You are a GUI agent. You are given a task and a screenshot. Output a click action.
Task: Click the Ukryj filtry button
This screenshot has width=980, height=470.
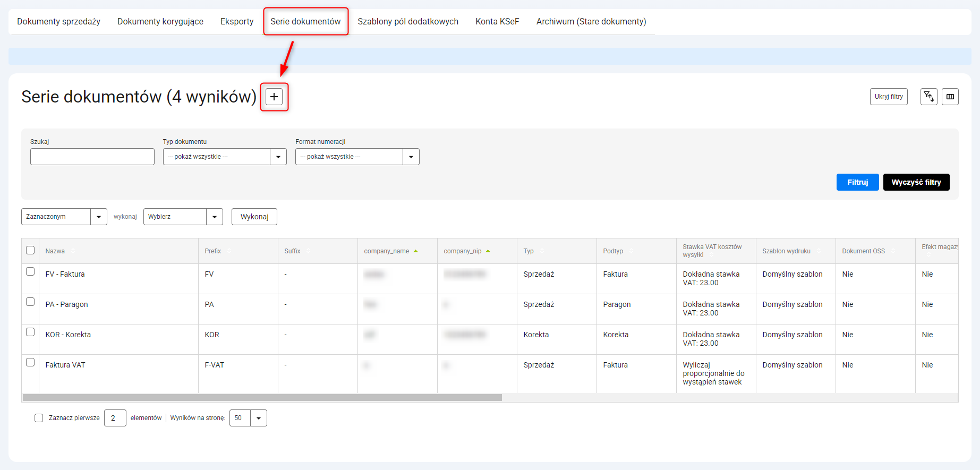[889, 97]
